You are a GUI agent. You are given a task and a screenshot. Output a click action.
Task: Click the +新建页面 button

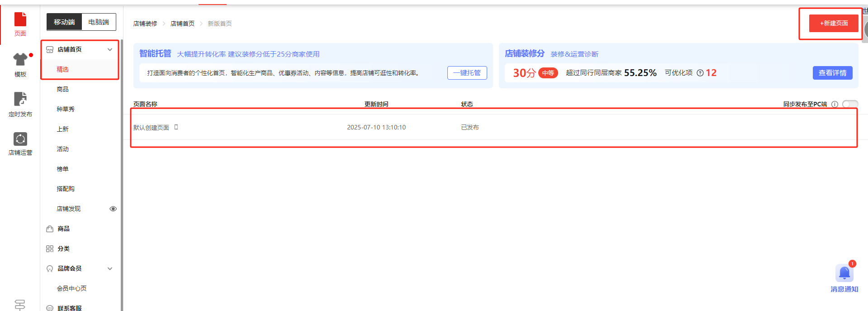(834, 24)
